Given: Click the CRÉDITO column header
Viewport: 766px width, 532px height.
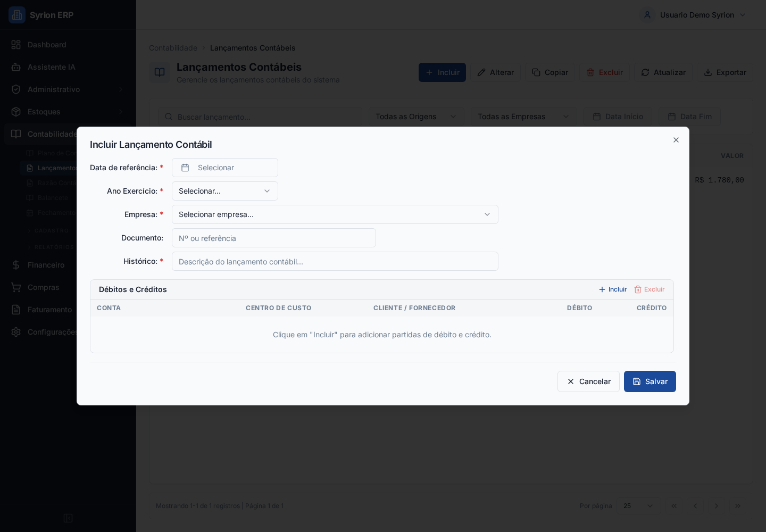Looking at the screenshot, I should (652, 308).
